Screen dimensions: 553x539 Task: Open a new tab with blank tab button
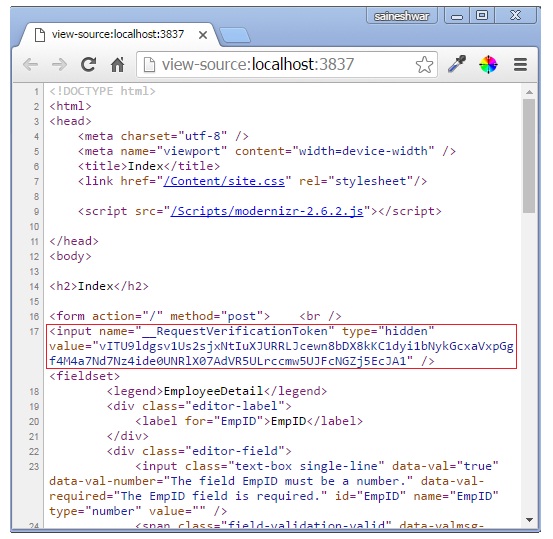235,35
